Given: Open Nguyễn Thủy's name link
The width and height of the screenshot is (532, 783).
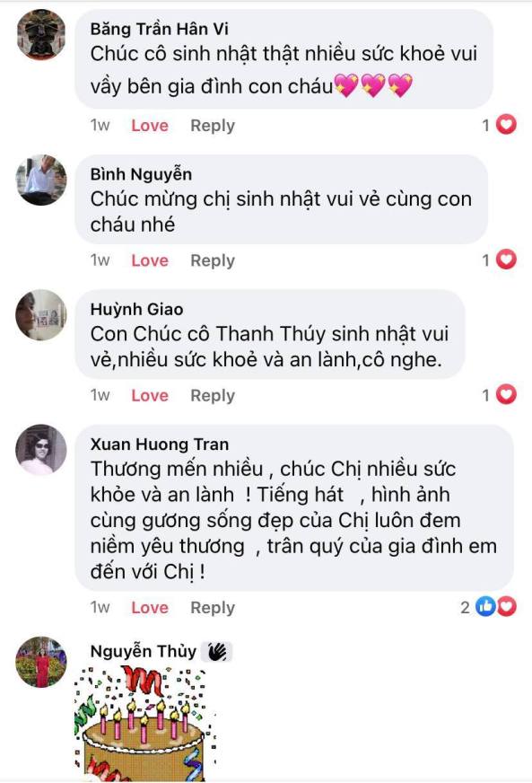Looking at the screenshot, I should pos(144,651).
